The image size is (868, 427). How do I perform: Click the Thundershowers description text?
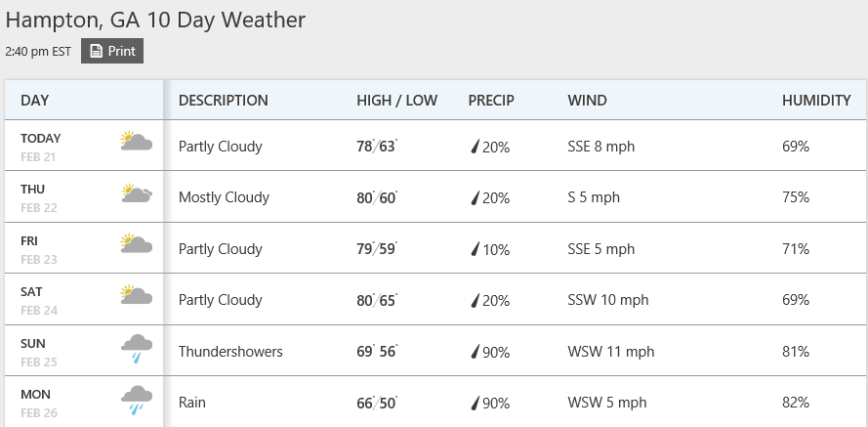[x=230, y=352]
